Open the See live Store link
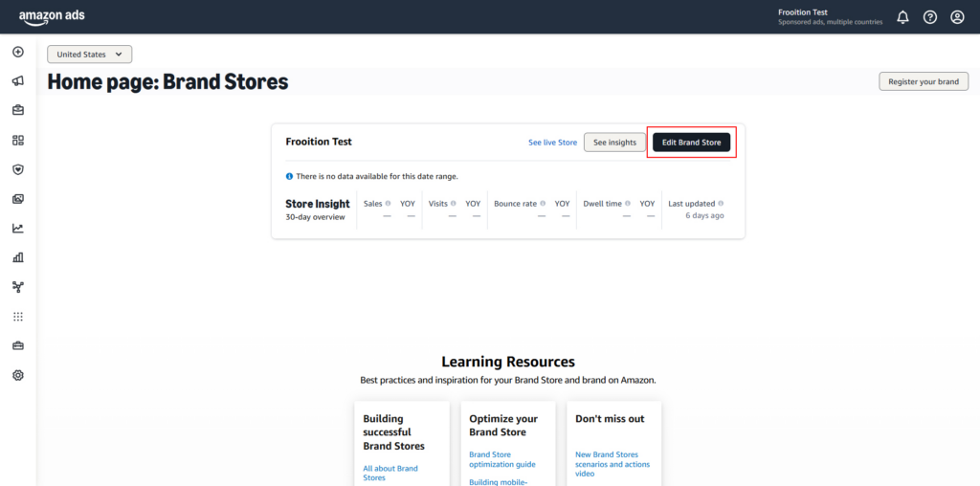The image size is (980, 486). [552, 143]
